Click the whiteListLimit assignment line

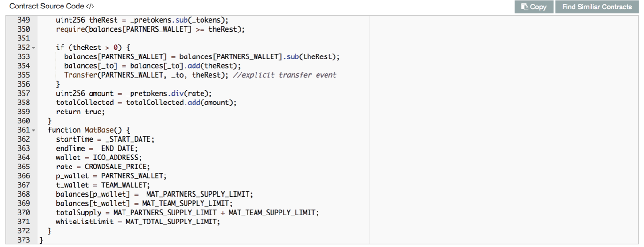click(x=138, y=222)
